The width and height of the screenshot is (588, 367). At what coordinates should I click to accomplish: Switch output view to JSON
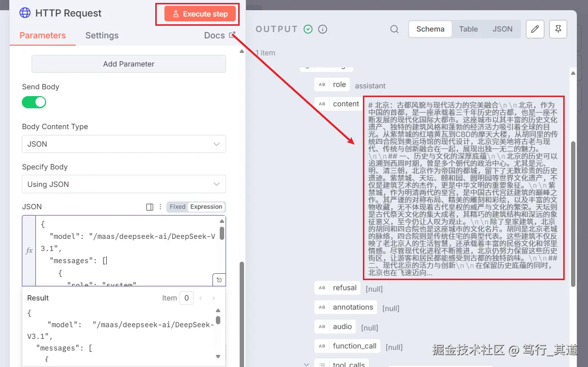(503, 29)
